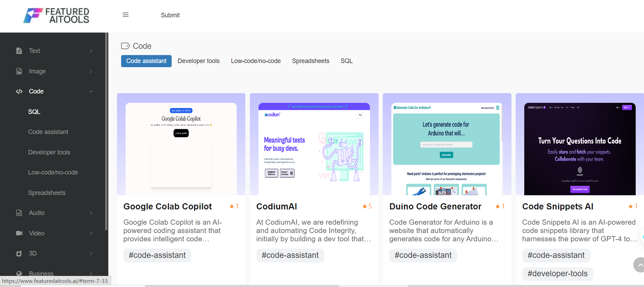The height and width of the screenshot is (287, 644).
Task: Open the Code Snippets AI title link
Action: pos(558,206)
